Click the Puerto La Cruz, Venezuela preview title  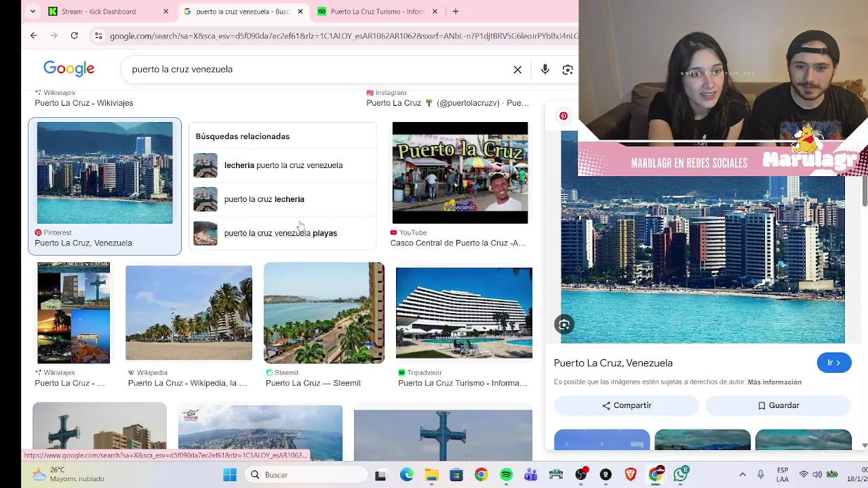pyautogui.click(x=613, y=363)
